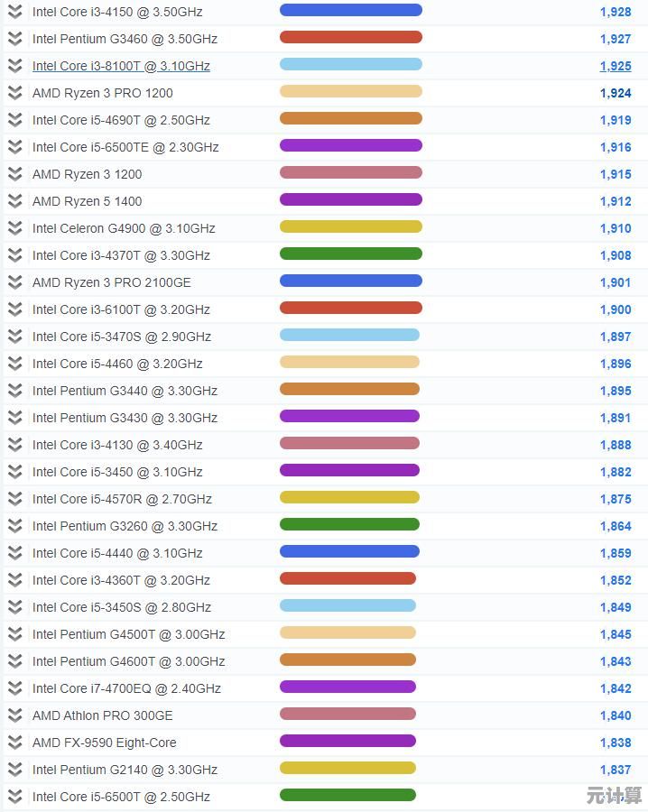
Task: Click the 1,852 score value
Action: (x=616, y=580)
